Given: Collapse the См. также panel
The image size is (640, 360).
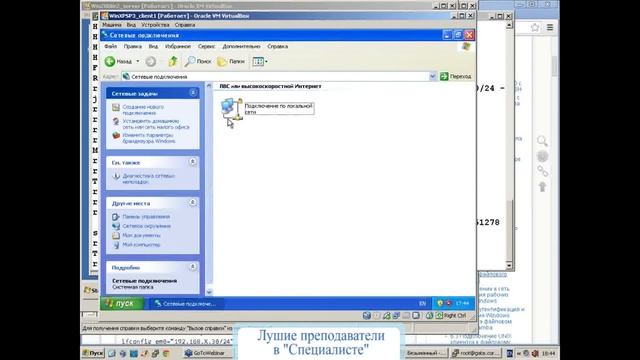Looking at the screenshot, I should click(193, 162).
